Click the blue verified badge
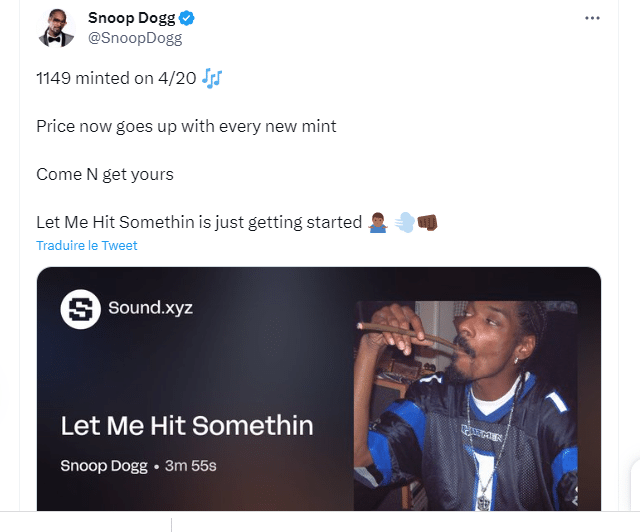 tap(187, 18)
